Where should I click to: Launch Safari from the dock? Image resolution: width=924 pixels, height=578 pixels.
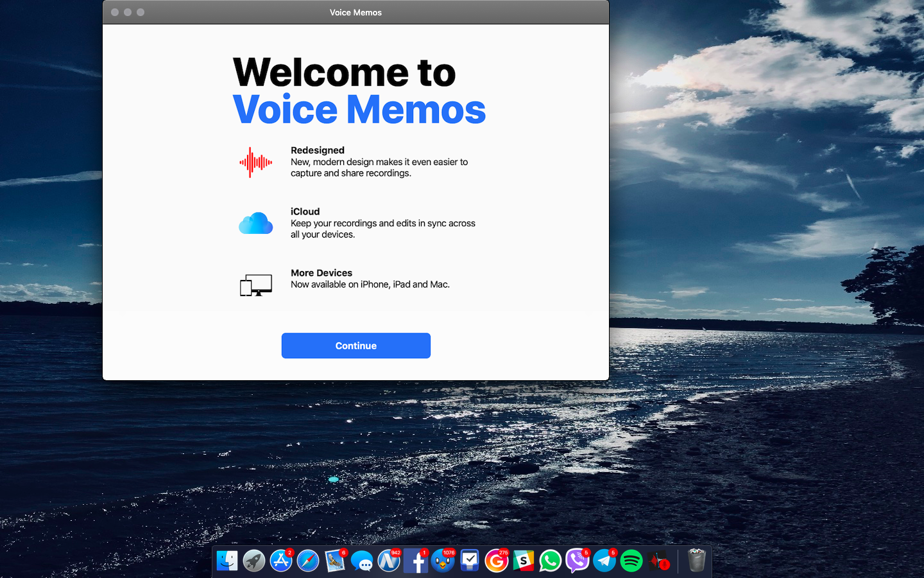pos(308,561)
